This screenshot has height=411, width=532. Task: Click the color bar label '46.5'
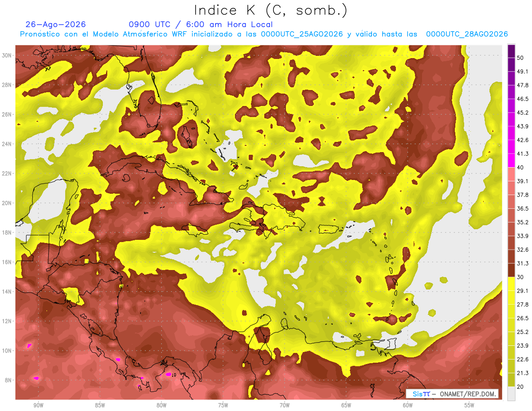point(523,99)
